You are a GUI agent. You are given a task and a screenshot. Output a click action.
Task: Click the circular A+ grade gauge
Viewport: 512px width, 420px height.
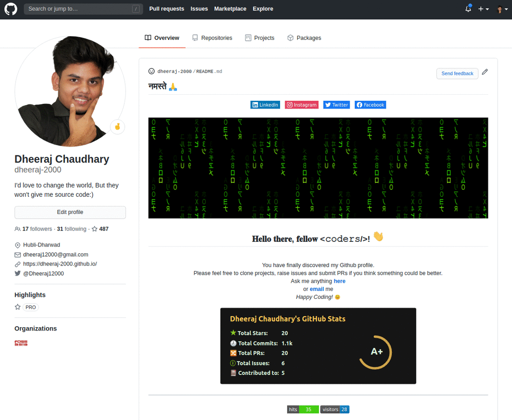(375, 352)
